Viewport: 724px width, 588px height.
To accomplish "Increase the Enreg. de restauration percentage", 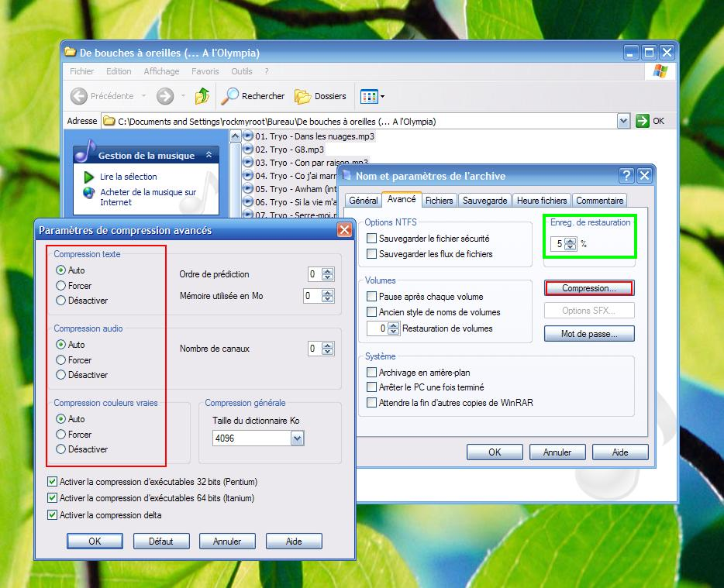I will (x=571, y=240).
